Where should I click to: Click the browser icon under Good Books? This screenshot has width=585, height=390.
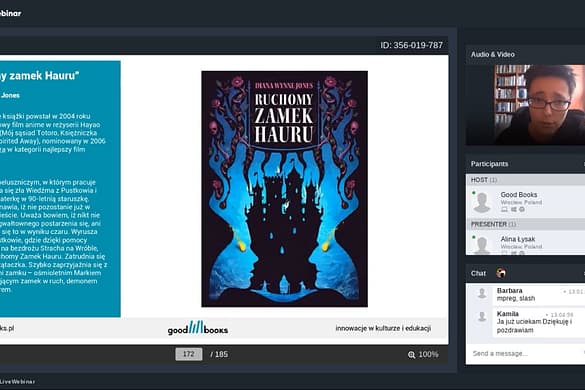(x=522, y=210)
